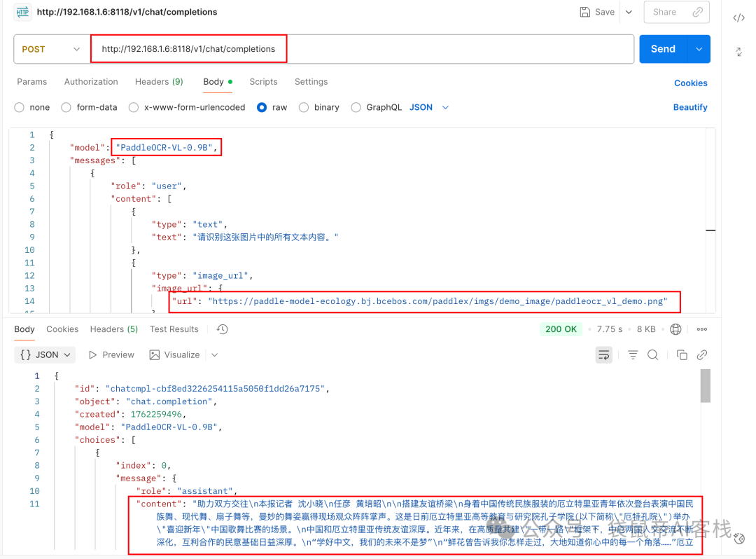The height and width of the screenshot is (559, 756).
Task: Open the response filter icon
Action: point(633,354)
